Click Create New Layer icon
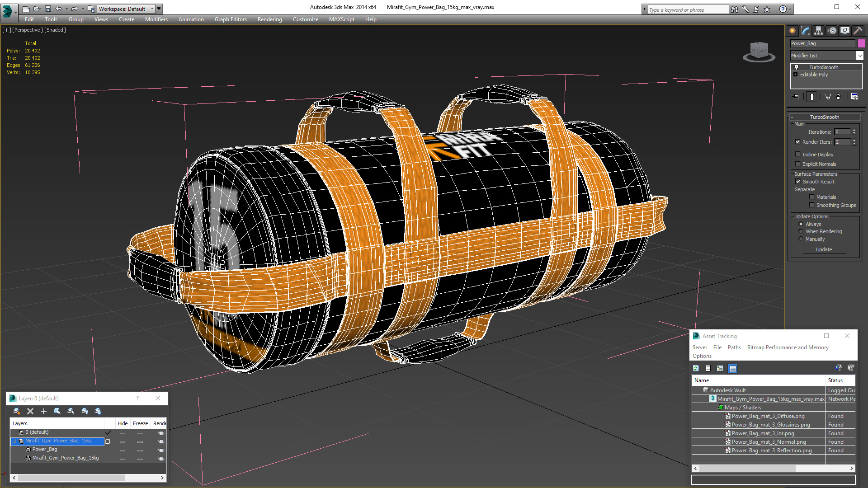 (x=17, y=411)
